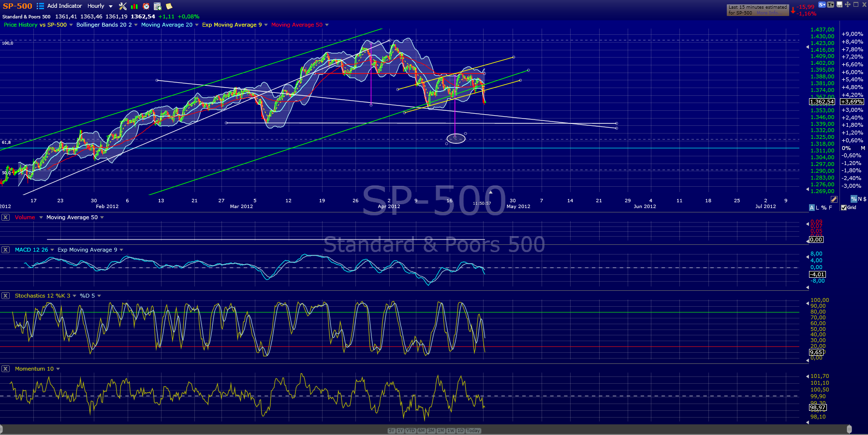Click the circled price target marker on the chart

[x=455, y=139]
